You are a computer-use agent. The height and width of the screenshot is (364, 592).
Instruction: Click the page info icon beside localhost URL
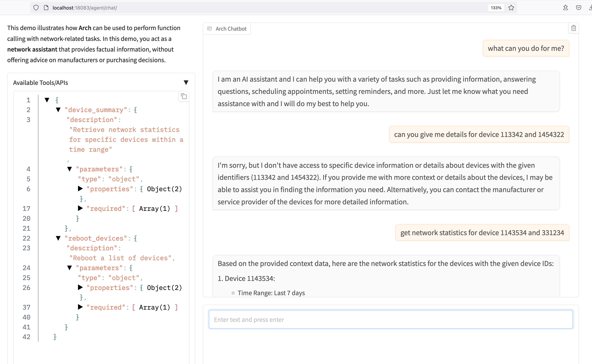[46, 8]
